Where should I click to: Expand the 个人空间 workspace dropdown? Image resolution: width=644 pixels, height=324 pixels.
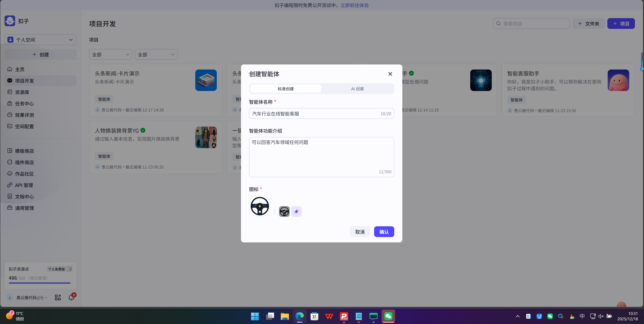tap(40, 39)
